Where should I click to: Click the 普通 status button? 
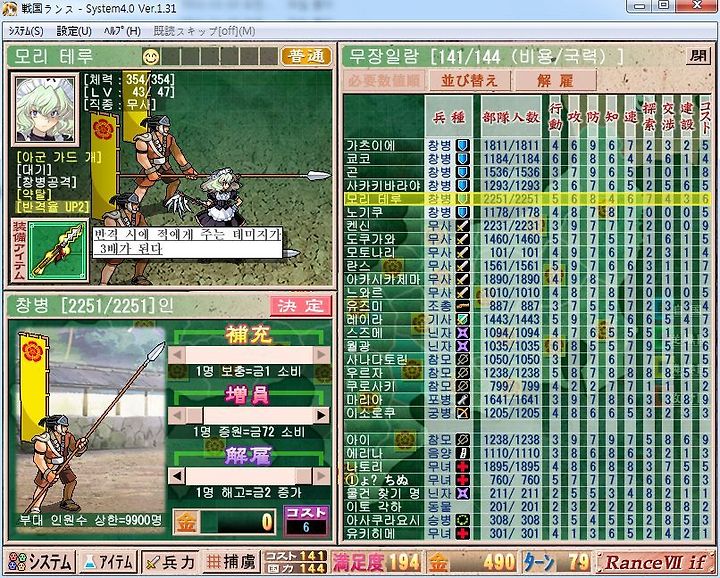306,56
